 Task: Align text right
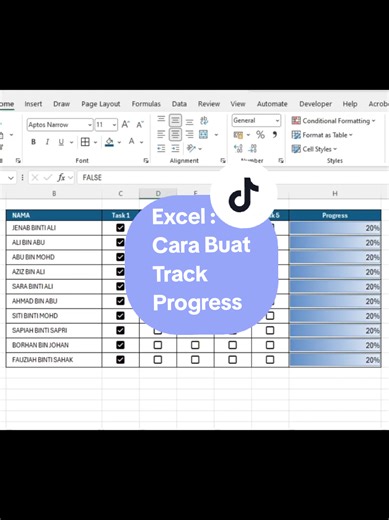pyautogui.click(x=189, y=134)
